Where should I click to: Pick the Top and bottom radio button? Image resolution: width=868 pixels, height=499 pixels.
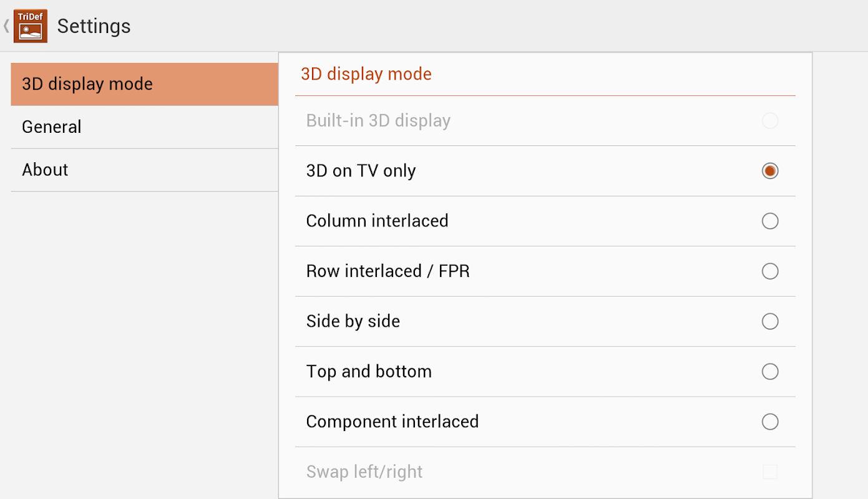[770, 372]
